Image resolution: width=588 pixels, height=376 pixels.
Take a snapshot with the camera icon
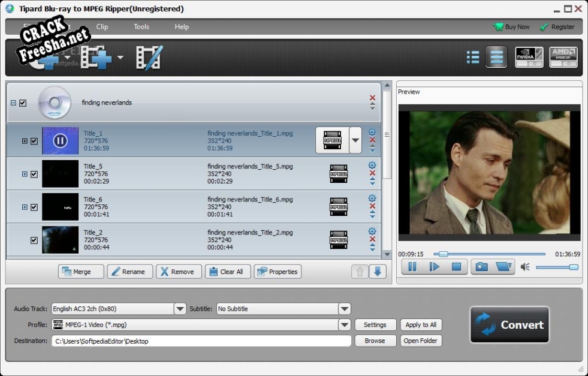pyautogui.click(x=481, y=267)
